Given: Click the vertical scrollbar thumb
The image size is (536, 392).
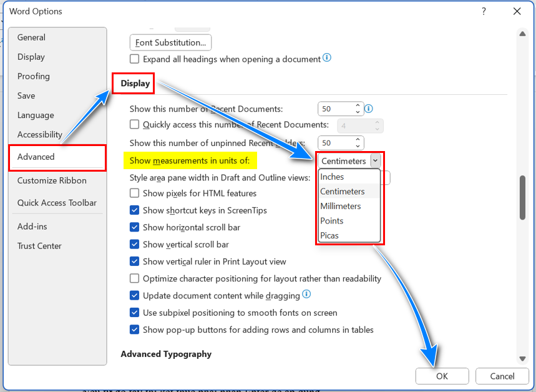Looking at the screenshot, I should coord(522,197).
